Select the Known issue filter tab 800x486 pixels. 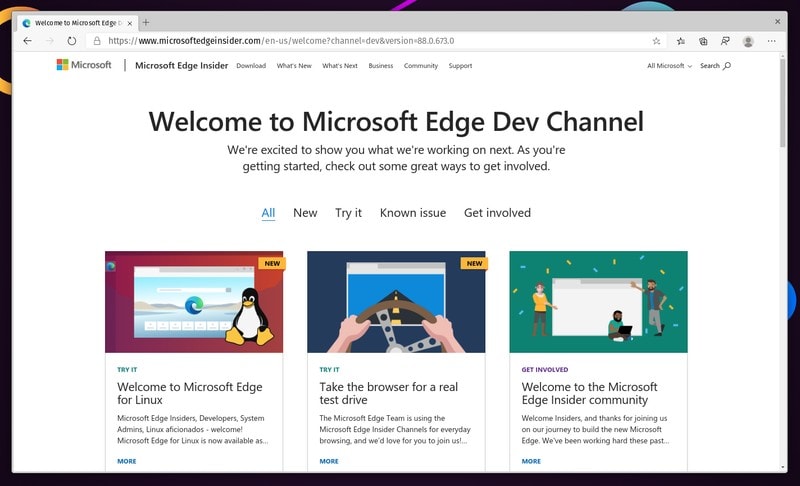pyautogui.click(x=413, y=213)
